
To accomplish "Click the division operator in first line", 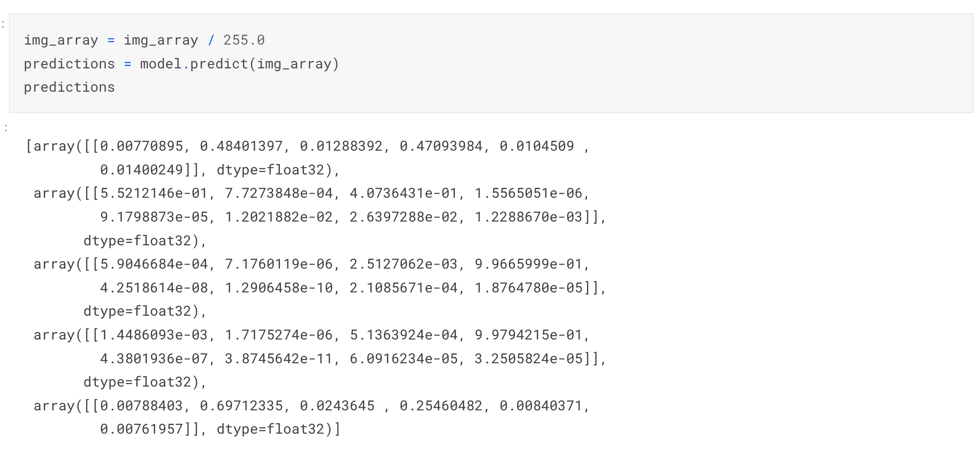I will tap(211, 40).
